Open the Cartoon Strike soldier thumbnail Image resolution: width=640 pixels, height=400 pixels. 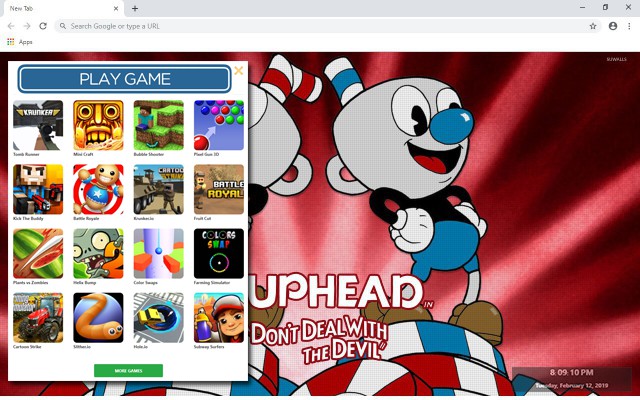tap(159, 189)
